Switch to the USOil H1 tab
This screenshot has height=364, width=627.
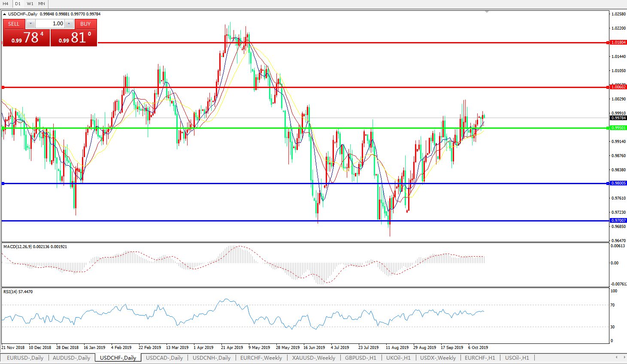517,358
